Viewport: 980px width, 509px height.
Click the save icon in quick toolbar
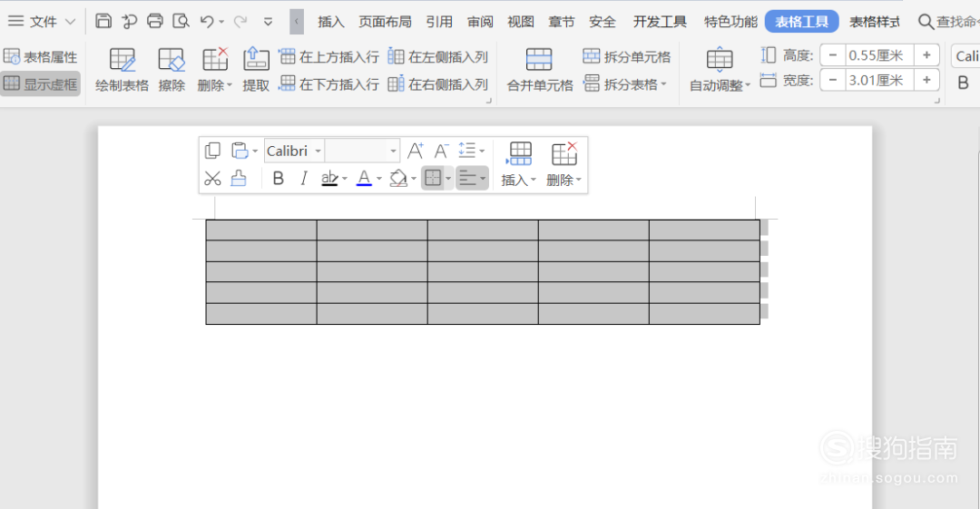click(x=103, y=21)
